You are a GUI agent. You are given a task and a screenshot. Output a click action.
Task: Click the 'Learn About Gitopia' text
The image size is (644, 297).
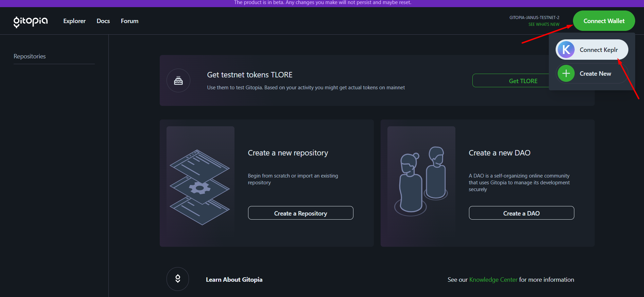pos(234,280)
